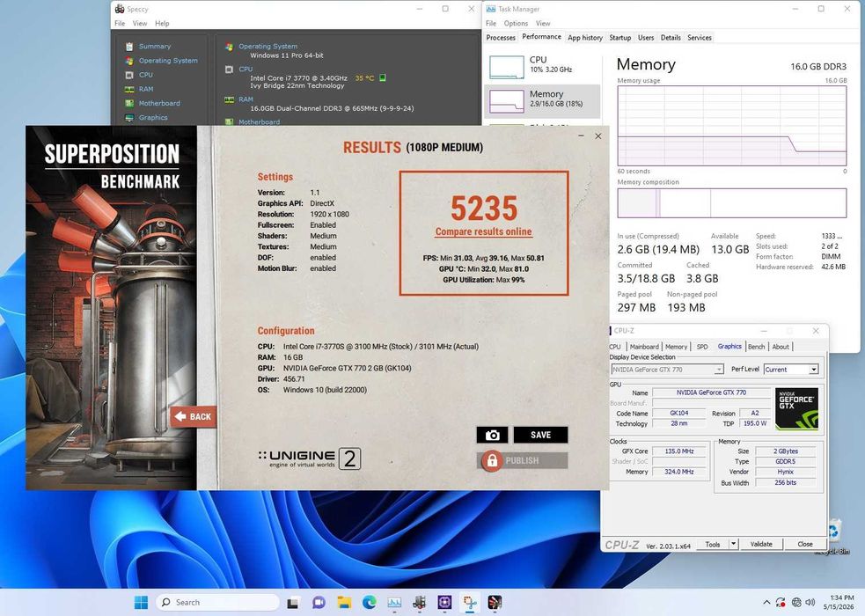Open About tab in CPU-Z
The height and width of the screenshot is (616, 865).
coord(780,347)
